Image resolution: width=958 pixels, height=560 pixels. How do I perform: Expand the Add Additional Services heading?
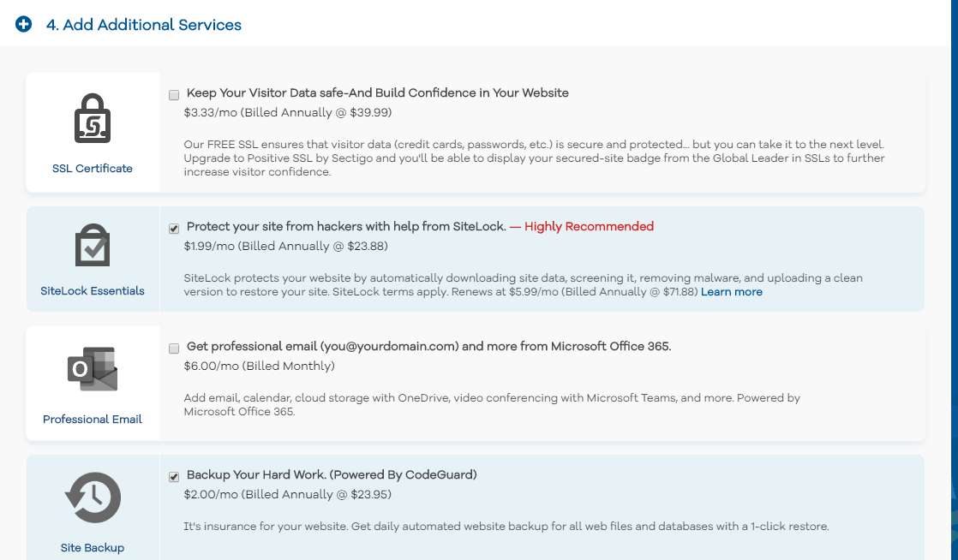(144, 25)
